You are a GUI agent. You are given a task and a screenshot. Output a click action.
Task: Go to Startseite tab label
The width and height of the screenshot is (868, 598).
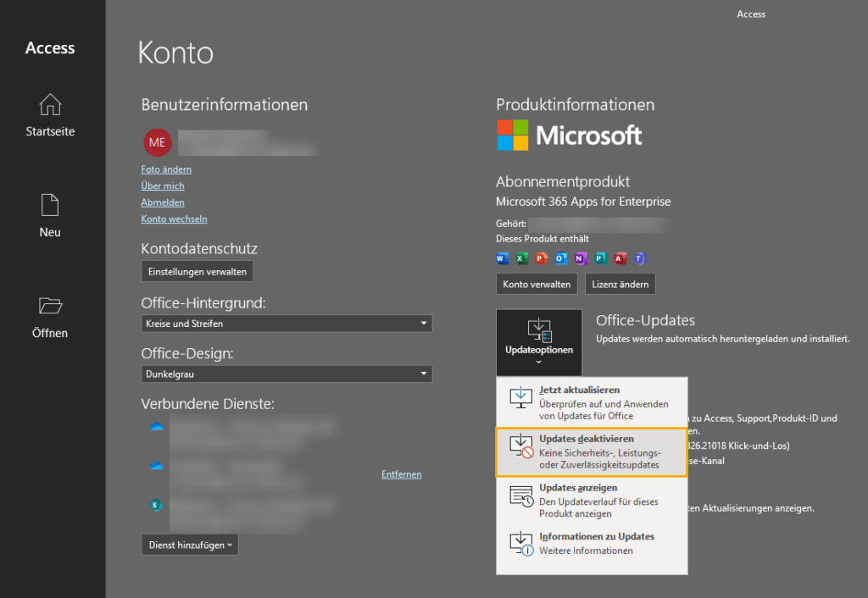50,131
